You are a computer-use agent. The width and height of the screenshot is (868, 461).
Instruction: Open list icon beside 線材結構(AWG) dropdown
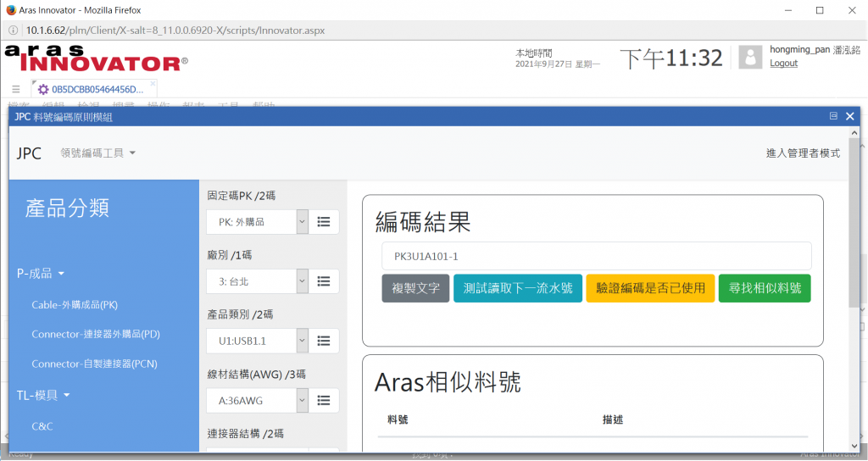(324, 401)
